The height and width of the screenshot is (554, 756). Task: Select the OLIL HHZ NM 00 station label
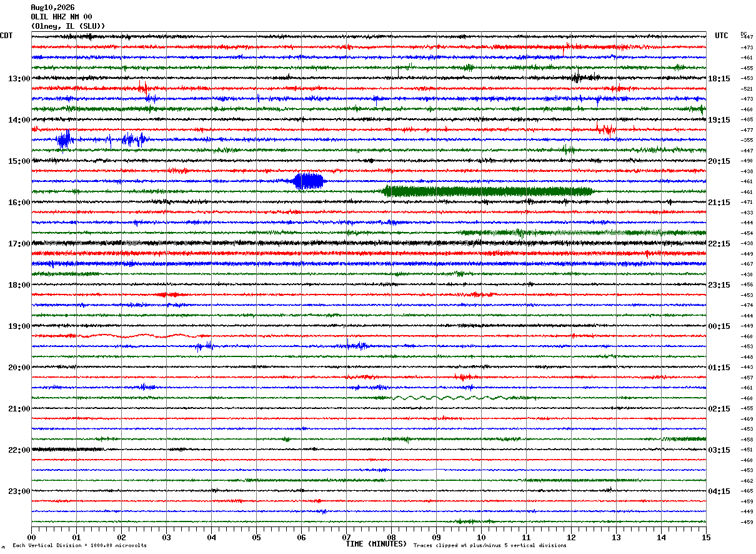tap(61, 17)
